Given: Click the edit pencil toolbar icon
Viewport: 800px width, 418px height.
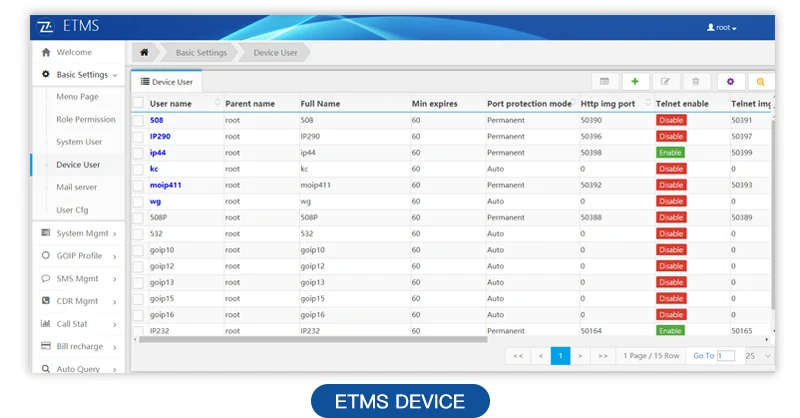Looking at the screenshot, I should pos(666,81).
